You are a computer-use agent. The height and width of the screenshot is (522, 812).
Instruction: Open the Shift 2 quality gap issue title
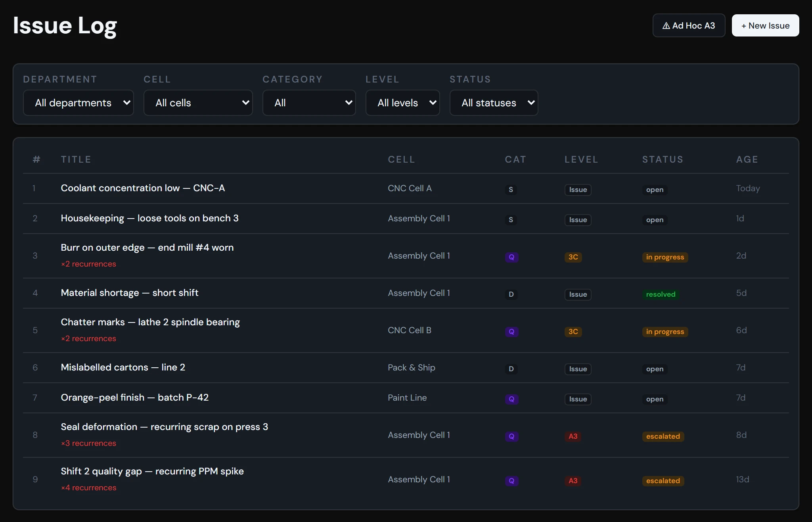tap(152, 471)
